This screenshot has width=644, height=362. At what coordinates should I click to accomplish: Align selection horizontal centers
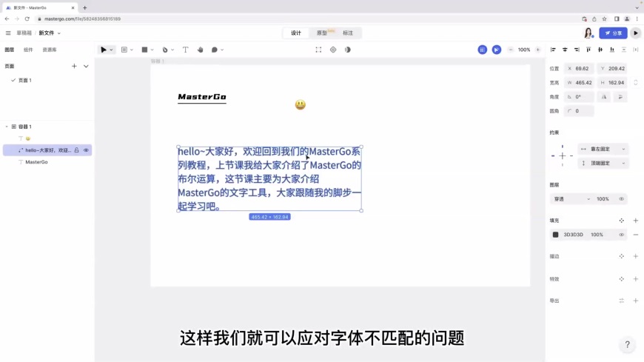coord(565,50)
